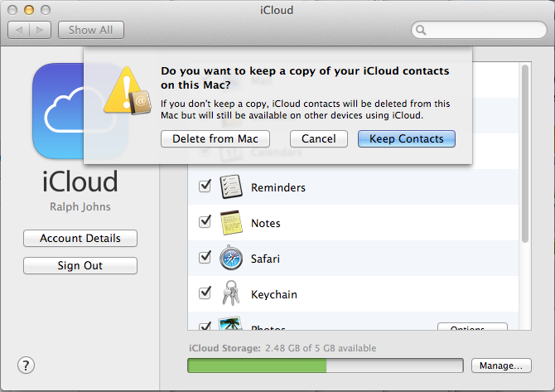Viewport: 555px width, 392px height.
Task: Click the iCloud storage usage bar
Action: 325,365
